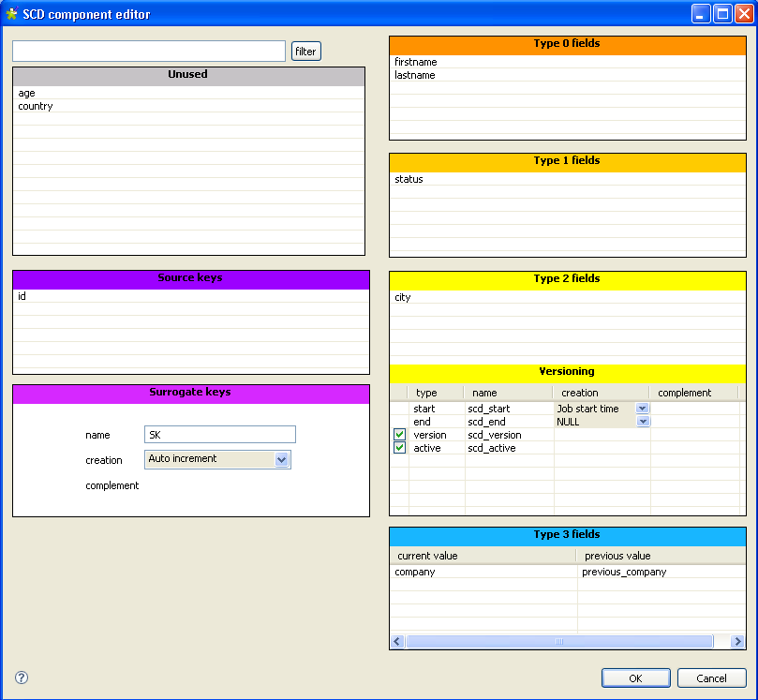Toggle the version row checkbox
The height and width of the screenshot is (700, 758).
(x=400, y=435)
